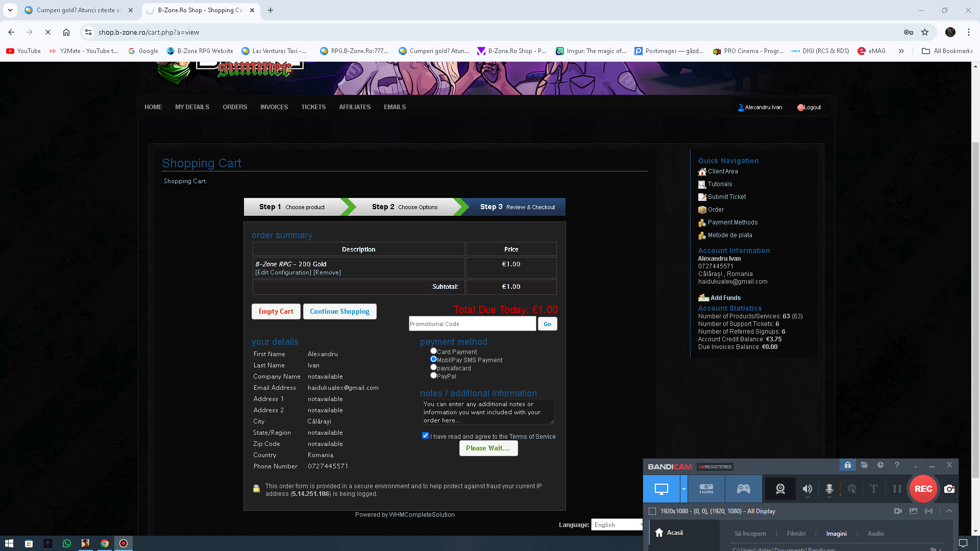Viewport: 980px width, 551px height.
Task: Click browser page vertical scrollbar
Action: pos(975,311)
